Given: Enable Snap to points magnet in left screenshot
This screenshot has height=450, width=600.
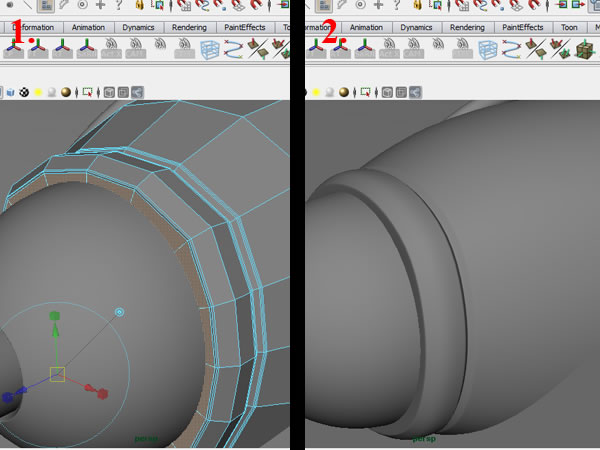Looking at the screenshot, I should (x=220, y=5).
